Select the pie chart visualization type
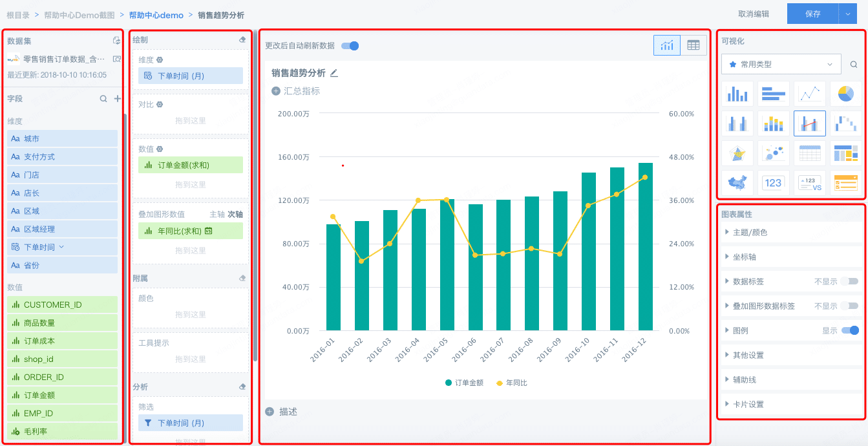868x446 pixels. 845,94
